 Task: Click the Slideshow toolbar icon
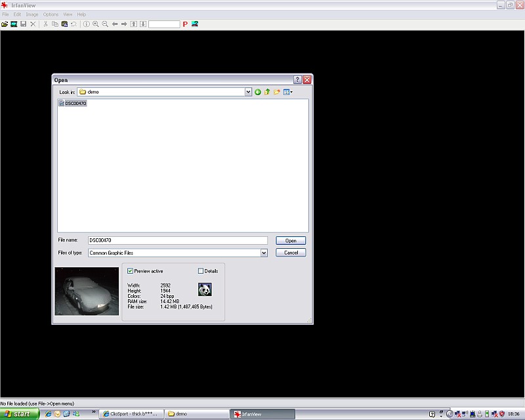[x=14, y=24]
